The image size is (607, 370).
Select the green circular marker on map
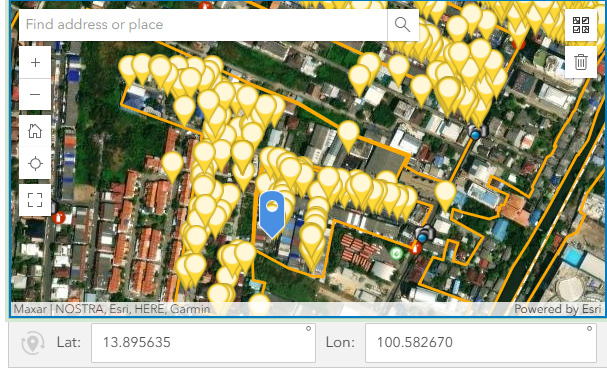coord(396,254)
